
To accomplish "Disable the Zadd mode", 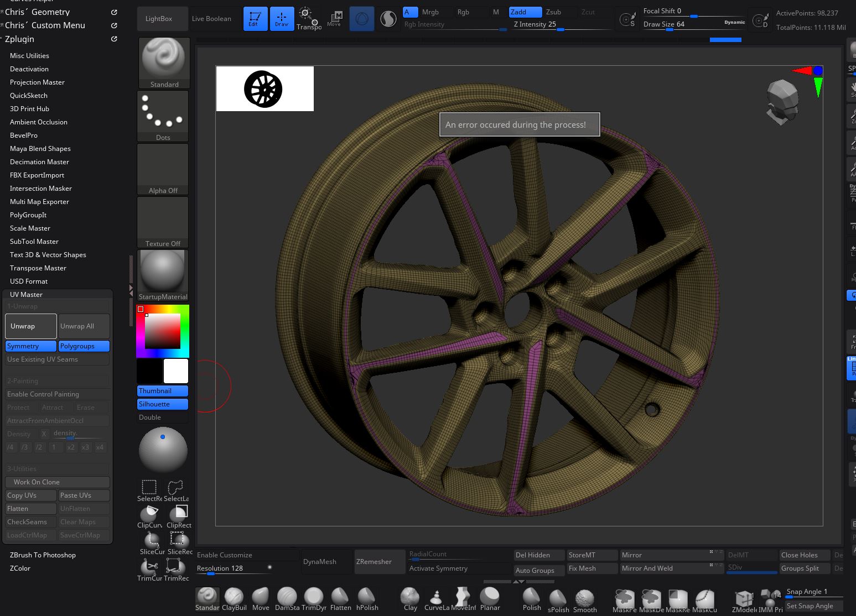I will click(525, 12).
